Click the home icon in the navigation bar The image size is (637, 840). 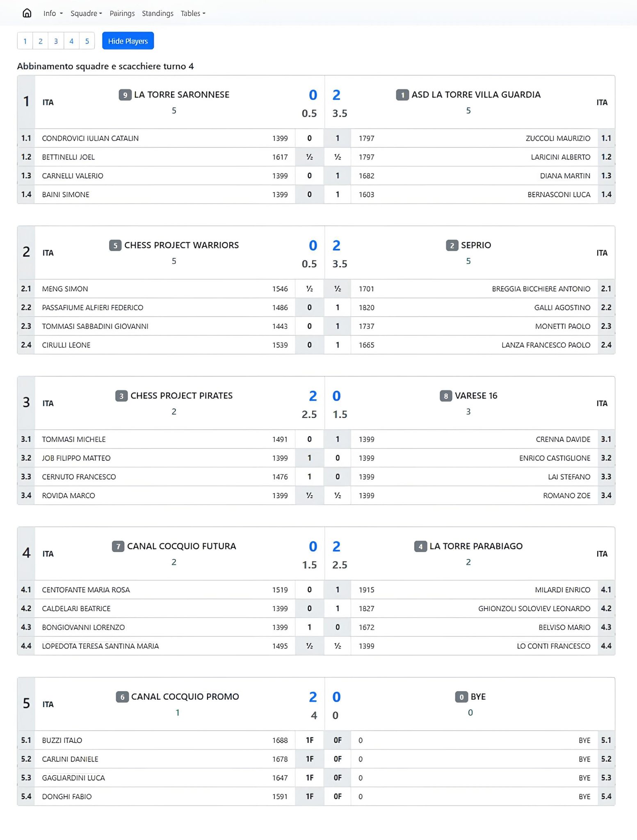[x=27, y=13]
